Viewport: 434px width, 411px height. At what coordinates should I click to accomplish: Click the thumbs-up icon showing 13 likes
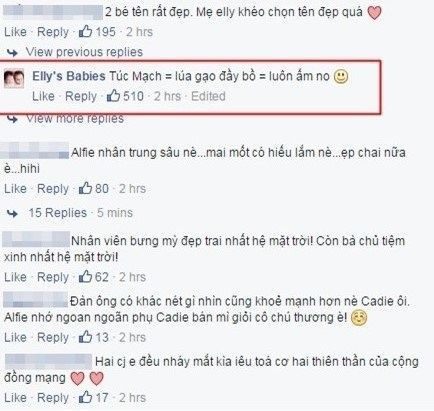(85, 337)
